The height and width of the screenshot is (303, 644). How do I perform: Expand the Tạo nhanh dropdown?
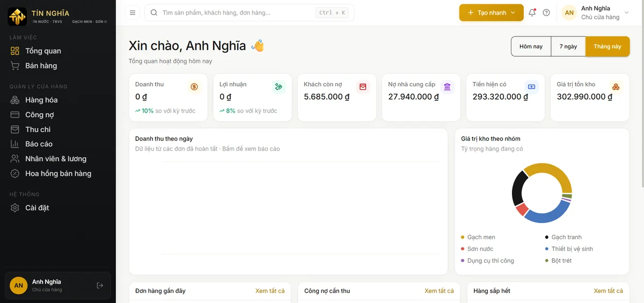513,12
